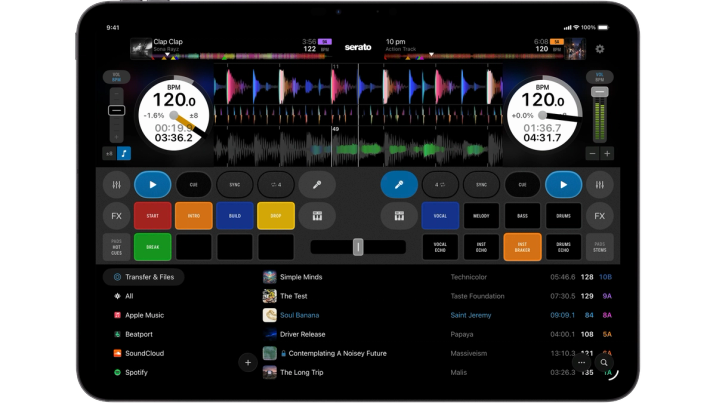Open the more options ellipsis button
Screen dimensions: 716x403
[x=581, y=362]
